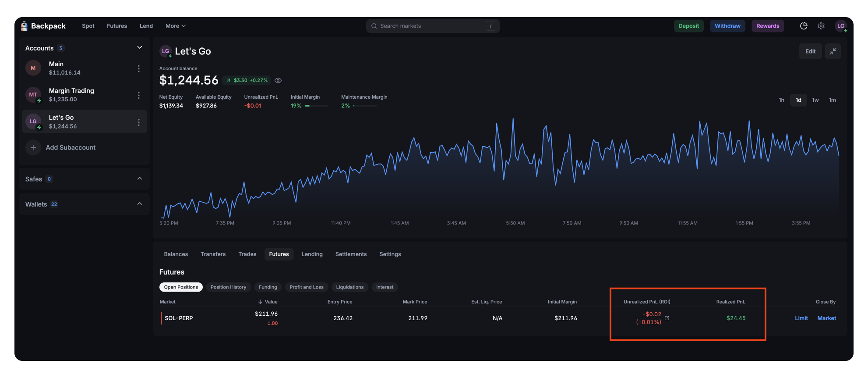Open the Spot menu
Image resolution: width=868 pixels, height=378 pixels.
(88, 26)
